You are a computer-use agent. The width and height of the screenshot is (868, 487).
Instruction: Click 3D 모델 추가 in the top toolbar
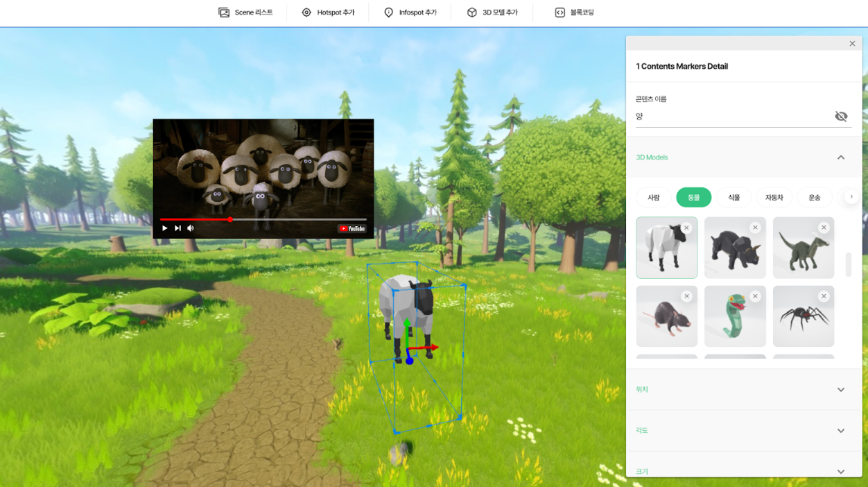coord(492,12)
